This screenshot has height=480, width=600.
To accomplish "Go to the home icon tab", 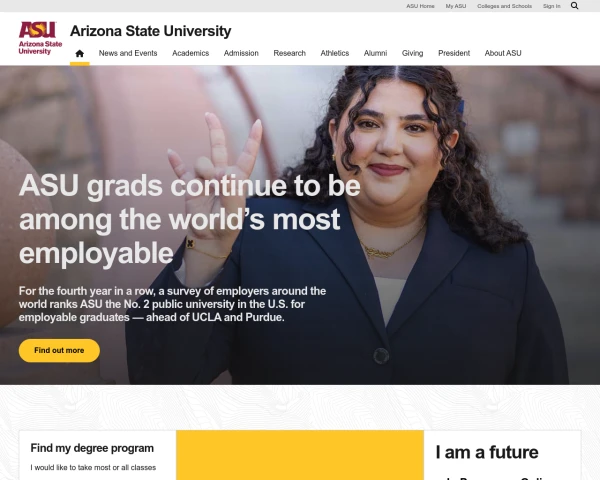I will 80,53.
